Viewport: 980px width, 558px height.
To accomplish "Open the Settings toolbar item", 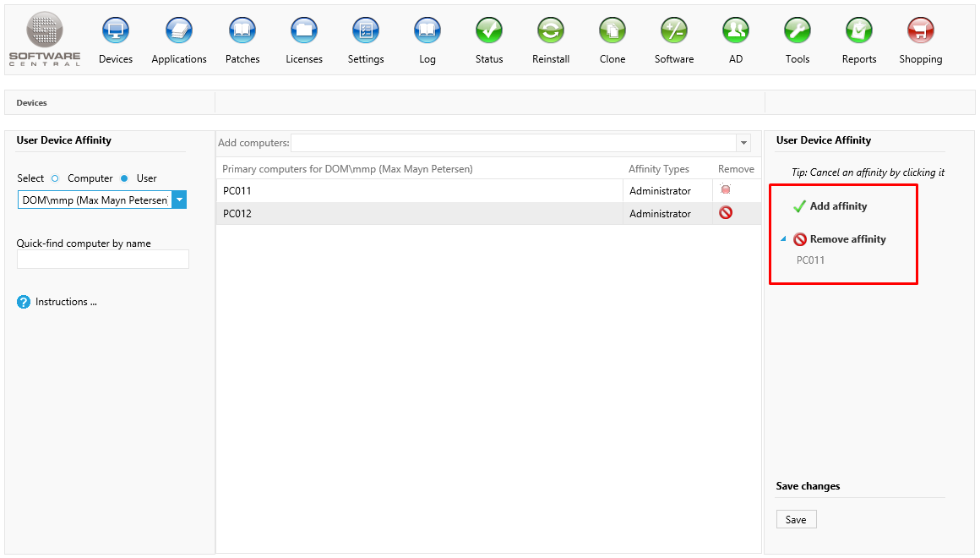I will point(366,31).
